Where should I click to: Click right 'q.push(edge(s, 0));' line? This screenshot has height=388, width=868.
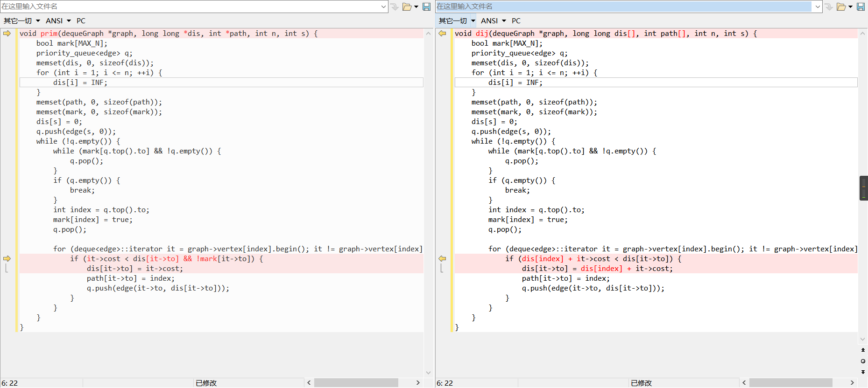pos(511,132)
